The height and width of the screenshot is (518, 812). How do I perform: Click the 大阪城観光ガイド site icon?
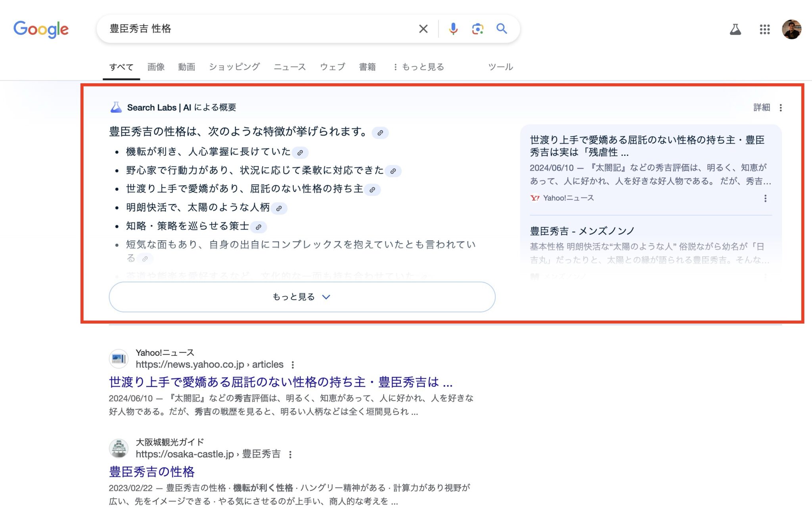point(119,448)
